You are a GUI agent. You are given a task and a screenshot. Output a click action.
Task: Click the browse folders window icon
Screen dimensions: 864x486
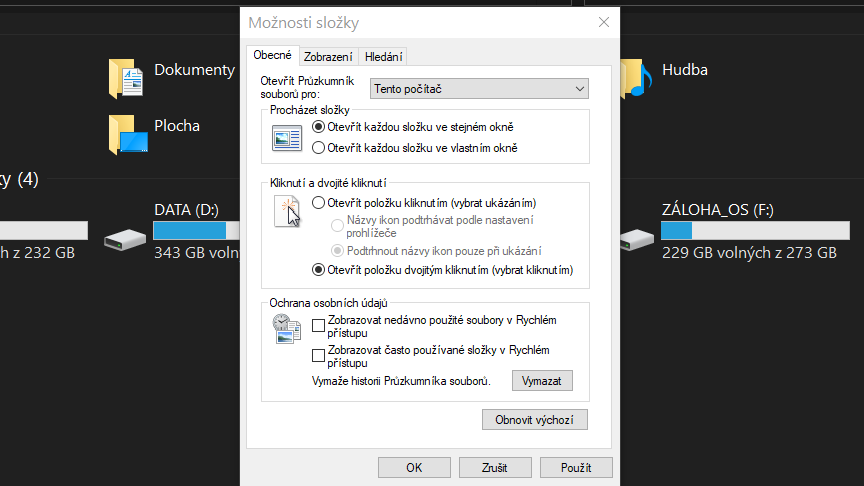(x=287, y=138)
